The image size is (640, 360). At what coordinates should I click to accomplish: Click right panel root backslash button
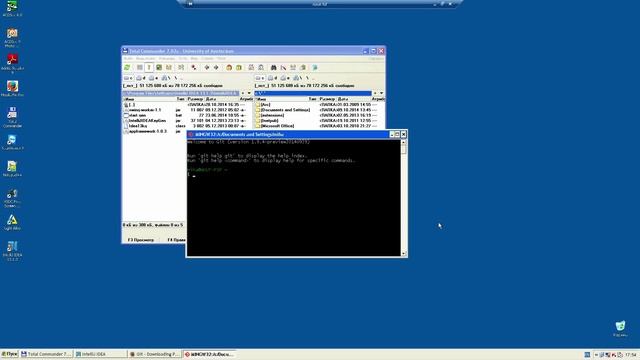308,78
